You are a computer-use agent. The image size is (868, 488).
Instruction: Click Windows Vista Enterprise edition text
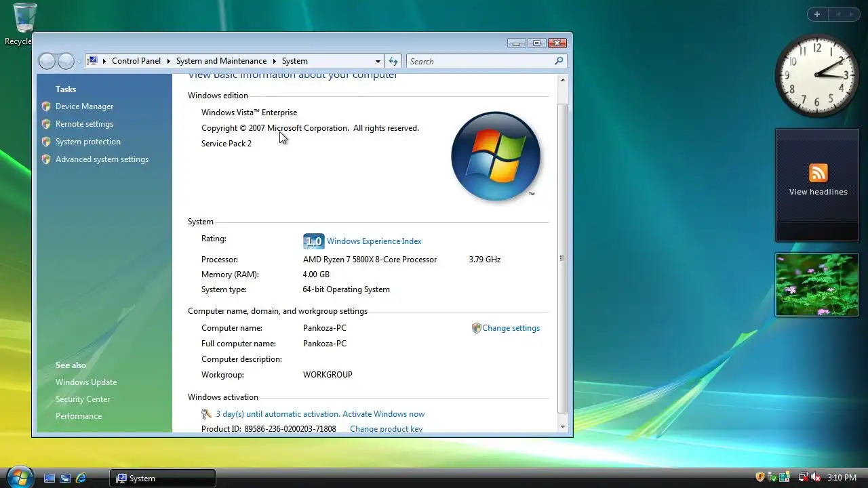tap(249, 113)
